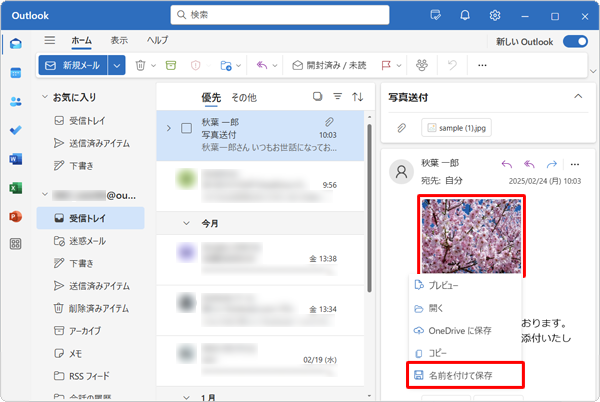
Task: Open the My Day note icon in the title bar
Action: [435, 15]
